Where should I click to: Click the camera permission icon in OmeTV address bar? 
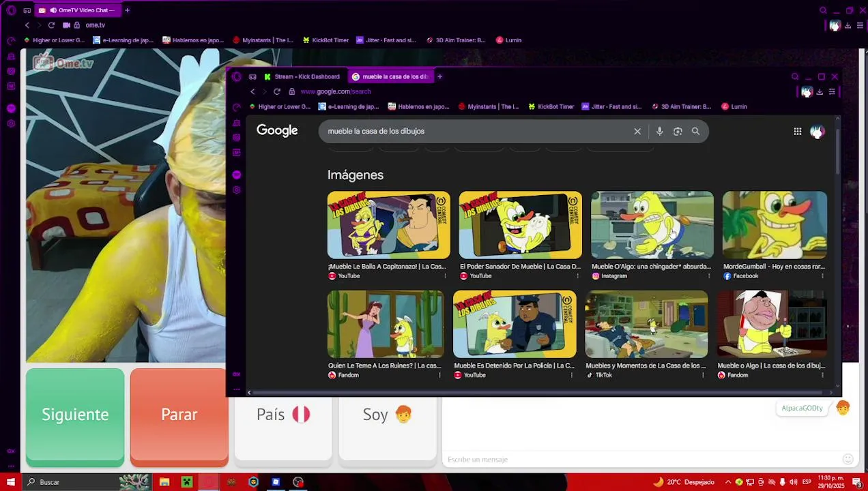point(66,25)
